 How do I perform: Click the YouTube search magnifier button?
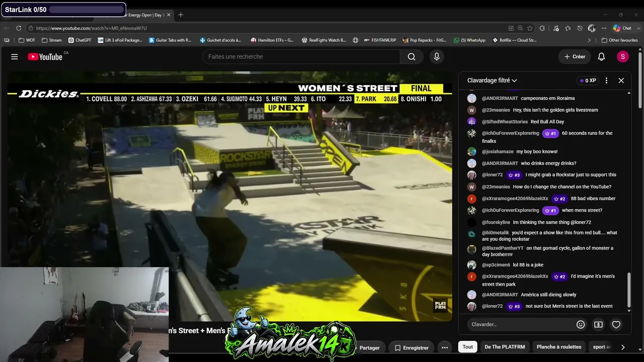pyautogui.click(x=412, y=57)
